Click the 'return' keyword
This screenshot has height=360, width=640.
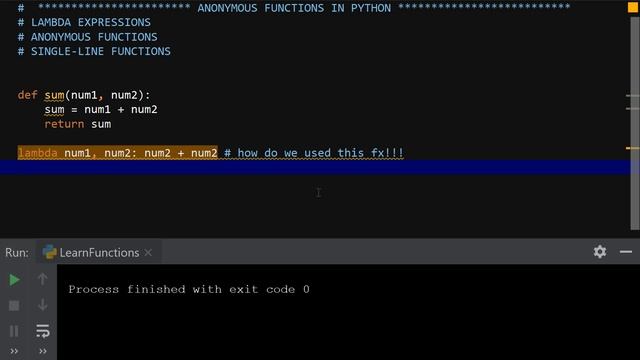[x=64, y=124]
